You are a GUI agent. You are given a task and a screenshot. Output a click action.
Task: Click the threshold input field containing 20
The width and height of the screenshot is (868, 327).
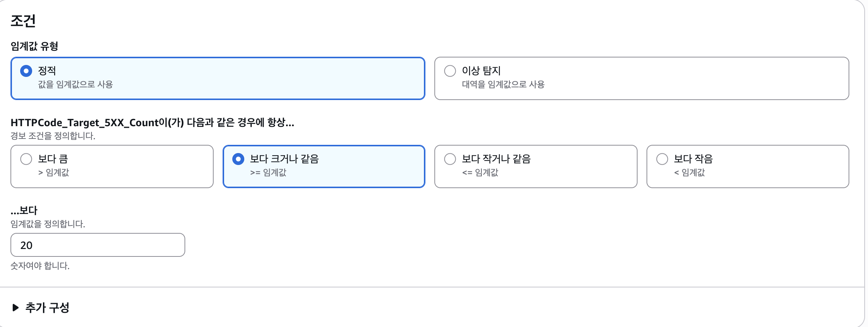98,245
